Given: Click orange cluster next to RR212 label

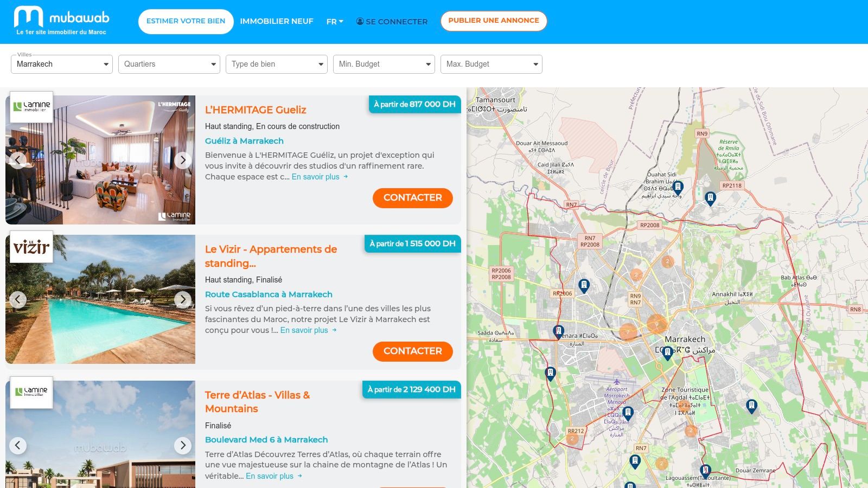Looking at the screenshot, I should pos(572,439).
